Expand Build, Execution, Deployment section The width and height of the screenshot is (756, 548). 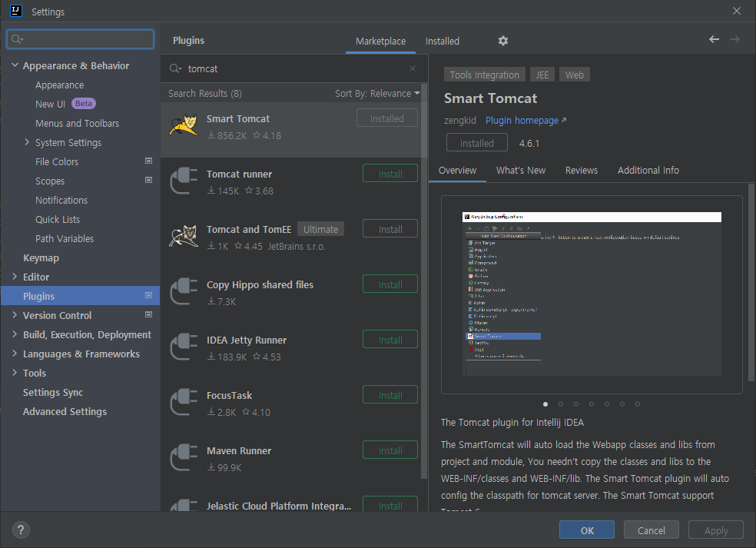15,334
